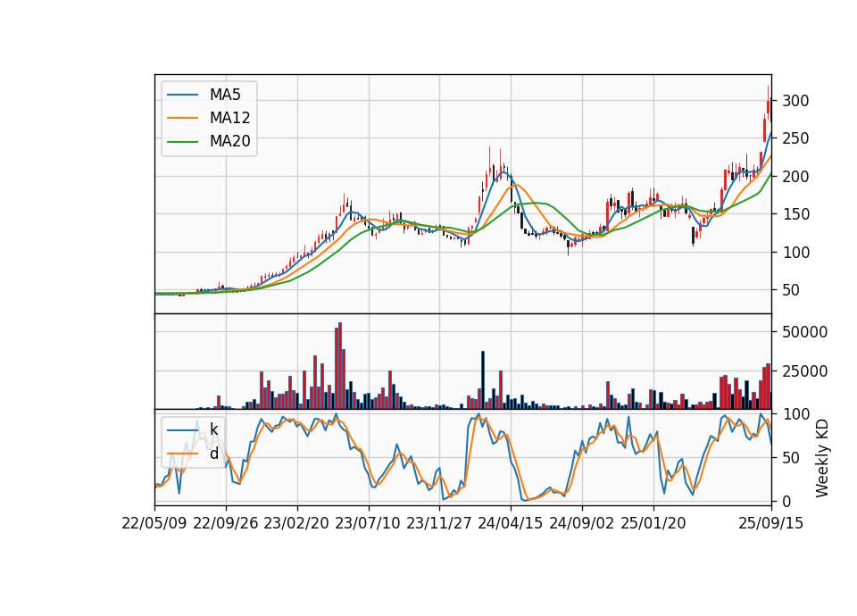Viewport: 857px width, 616px height.
Task: Click the Weekly KD axis label
Action: 822,458
